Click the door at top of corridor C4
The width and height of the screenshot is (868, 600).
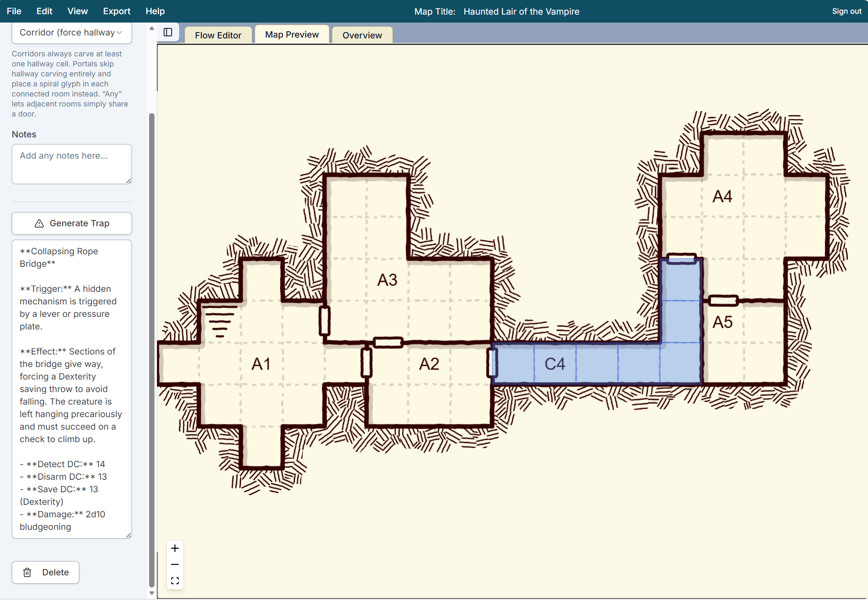click(x=681, y=258)
